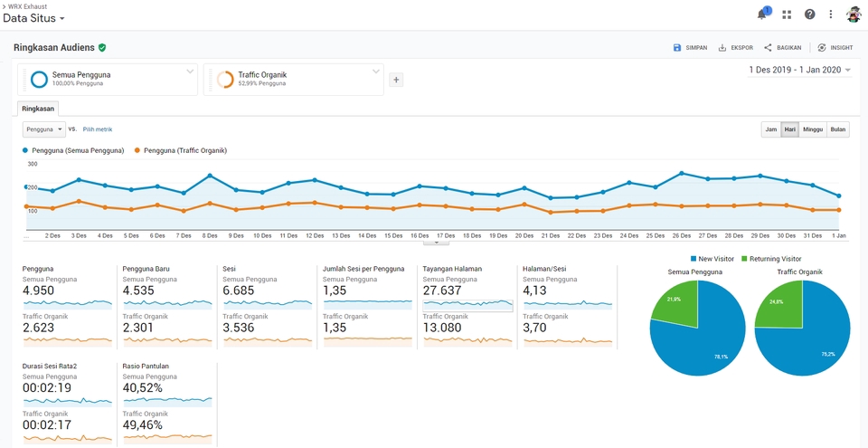Click the Ekspor export icon
The height and width of the screenshot is (448, 868).
[x=722, y=48]
